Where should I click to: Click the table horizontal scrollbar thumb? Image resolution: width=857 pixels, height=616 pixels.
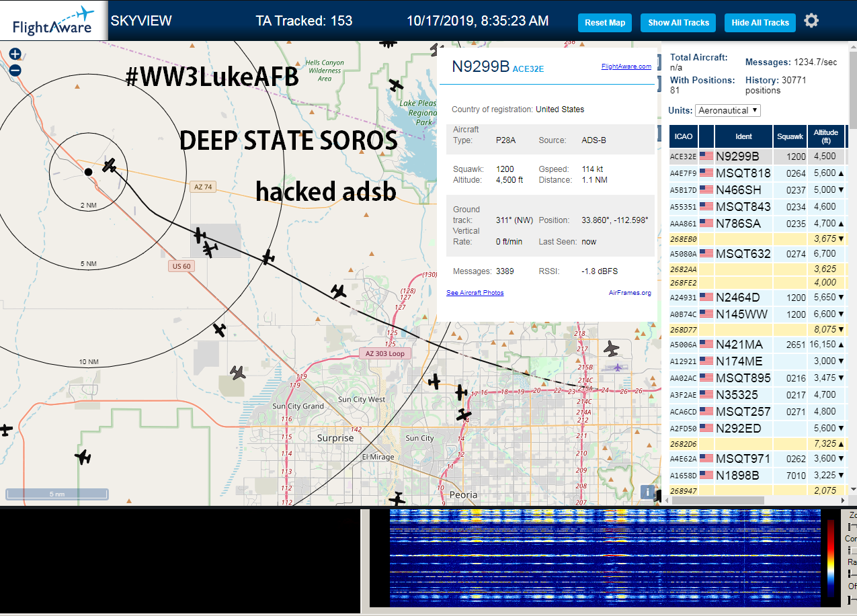pyautogui.click(x=718, y=500)
